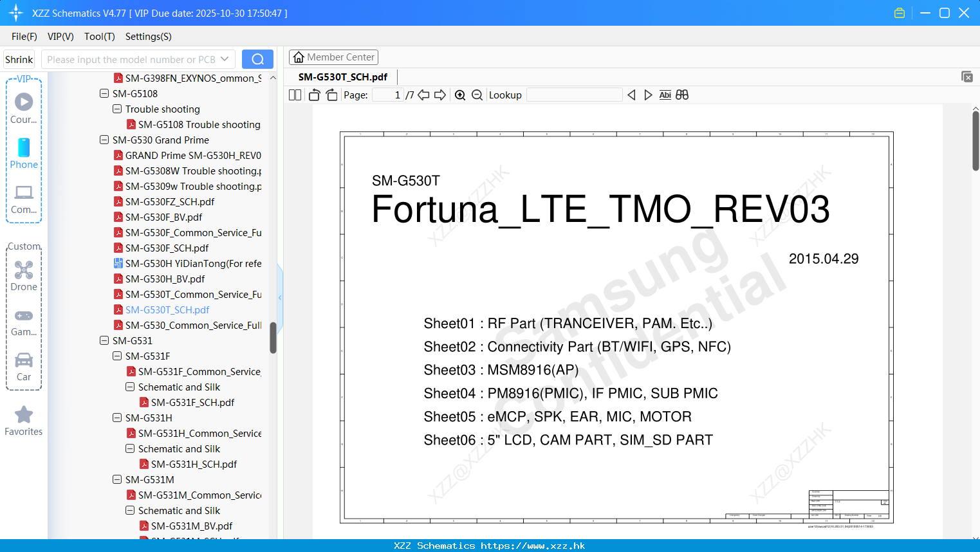
Task: Zoom in on the schematic
Action: coord(460,95)
